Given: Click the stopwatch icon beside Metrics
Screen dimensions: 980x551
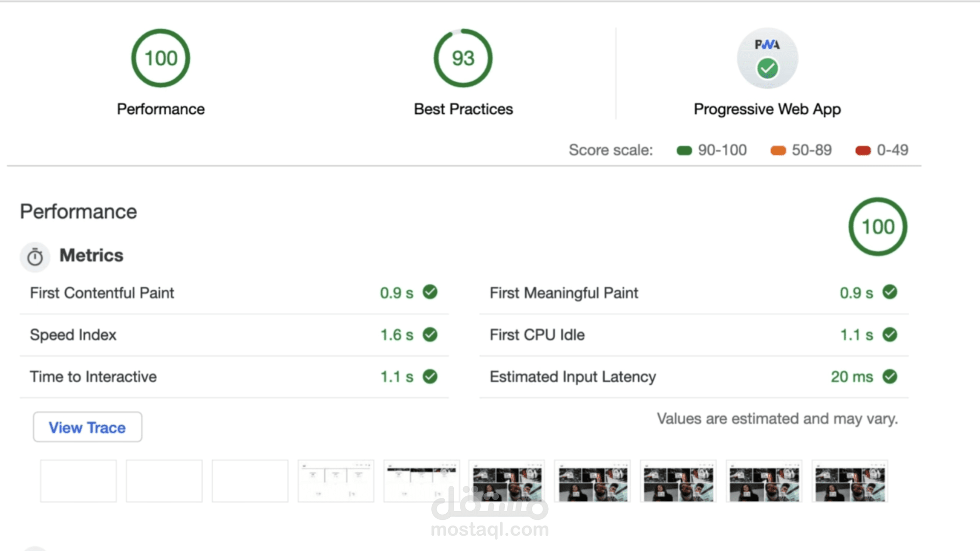Looking at the screenshot, I should [35, 257].
